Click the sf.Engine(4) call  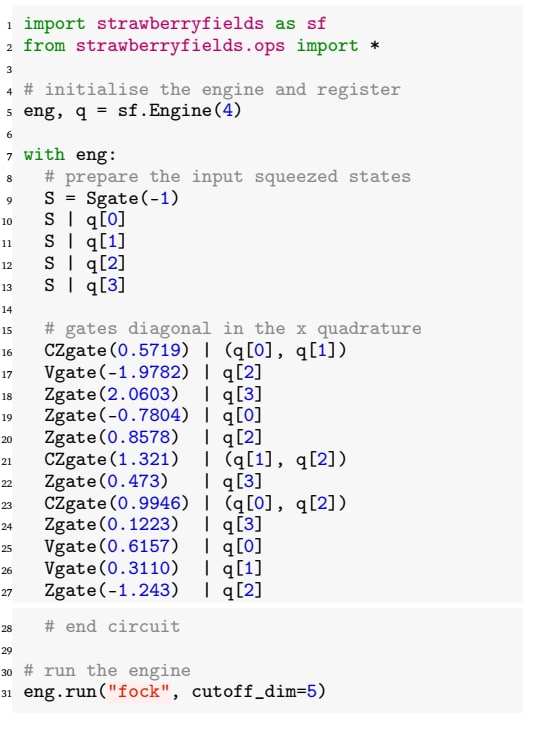(180, 111)
